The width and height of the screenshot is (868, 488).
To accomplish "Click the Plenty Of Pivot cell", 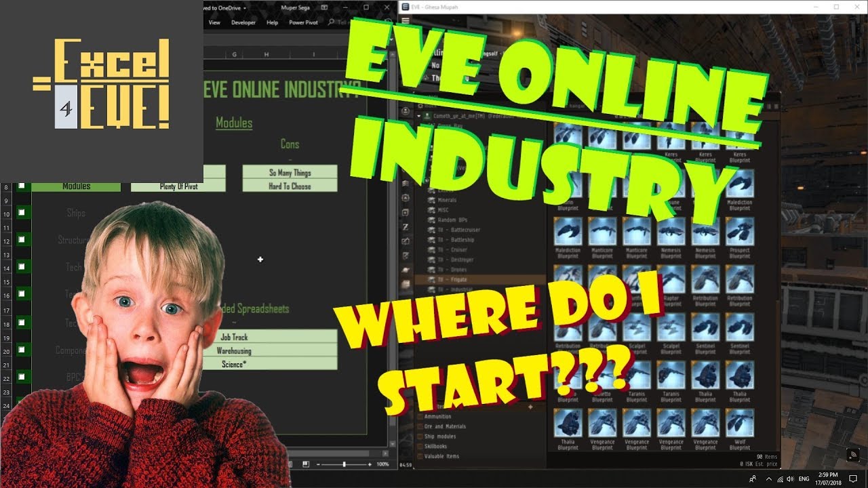I will (178, 186).
